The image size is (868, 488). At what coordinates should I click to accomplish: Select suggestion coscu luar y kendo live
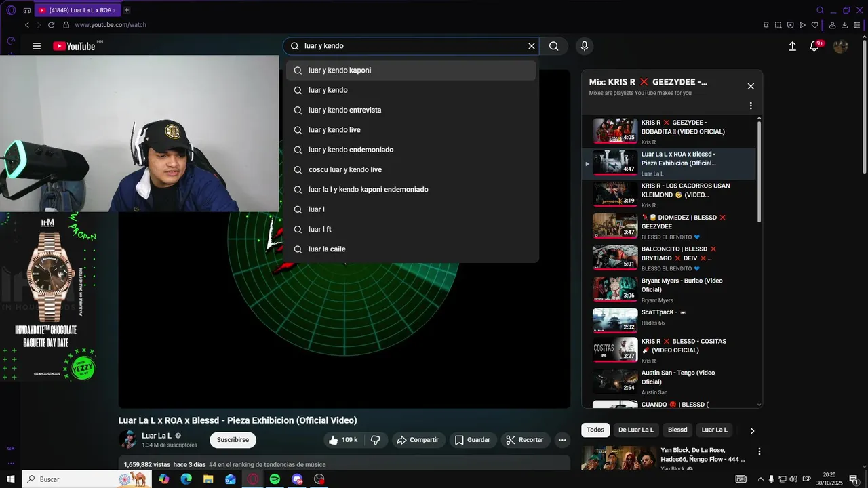tap(411, 169)
